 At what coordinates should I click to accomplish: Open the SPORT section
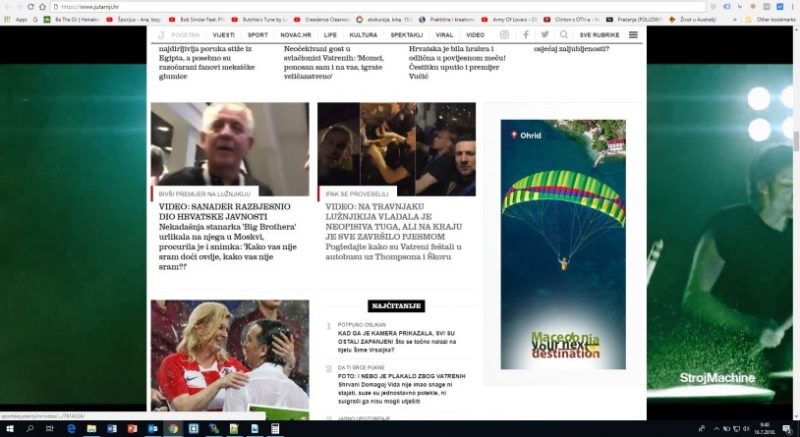(258, 35)
